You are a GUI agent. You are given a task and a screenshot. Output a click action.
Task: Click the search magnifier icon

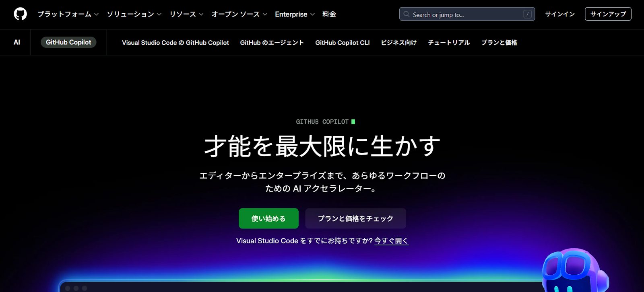pos(407,14)
